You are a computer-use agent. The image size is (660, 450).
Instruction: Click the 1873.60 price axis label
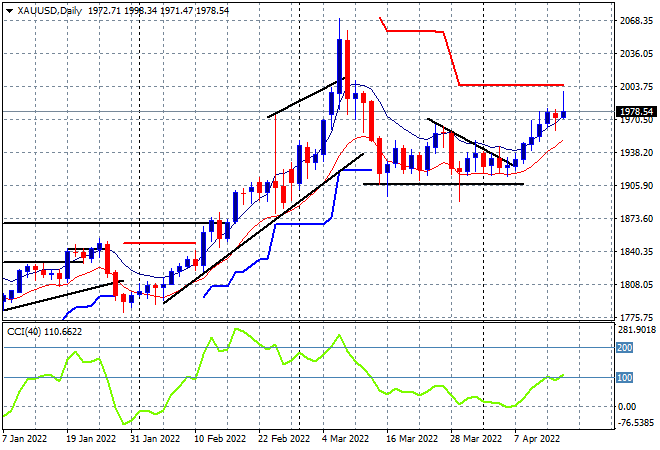636,218
